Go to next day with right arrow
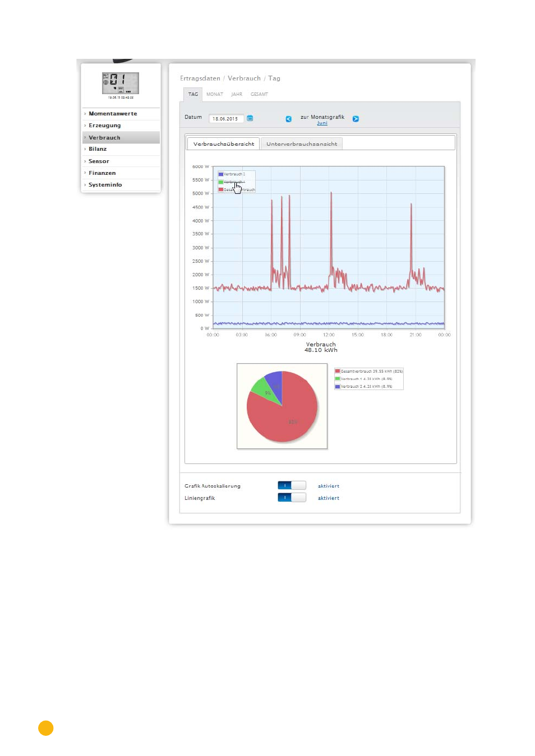Viewport: 535px width, 756px height. click(x=356, y=119)
